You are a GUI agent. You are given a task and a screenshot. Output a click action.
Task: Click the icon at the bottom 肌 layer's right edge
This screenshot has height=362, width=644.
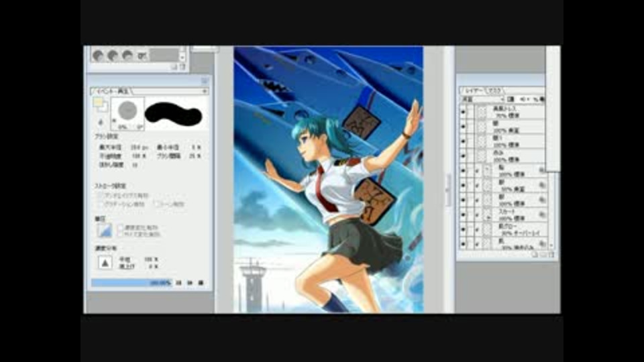[x=542, y=244]
